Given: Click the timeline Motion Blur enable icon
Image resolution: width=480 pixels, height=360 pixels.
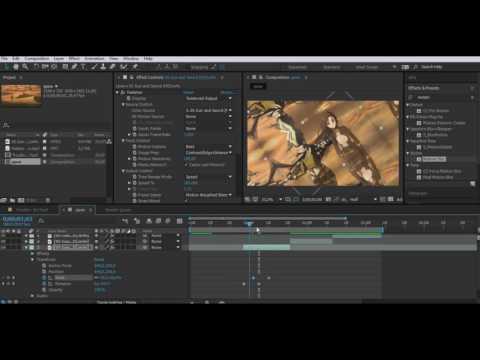Looking at the screenshot, I should pyautogui.click(x=168, y=221).
